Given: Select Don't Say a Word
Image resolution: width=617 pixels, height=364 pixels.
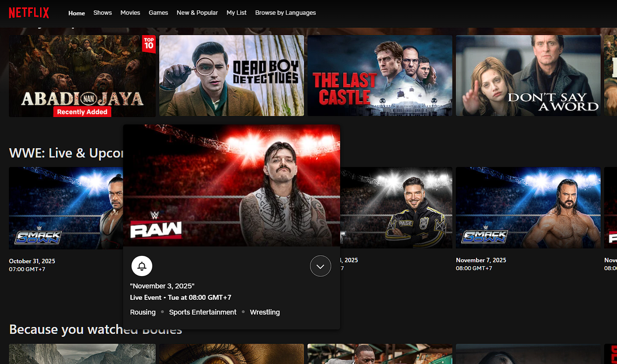Looking at the screenshot, I should 528,76.
